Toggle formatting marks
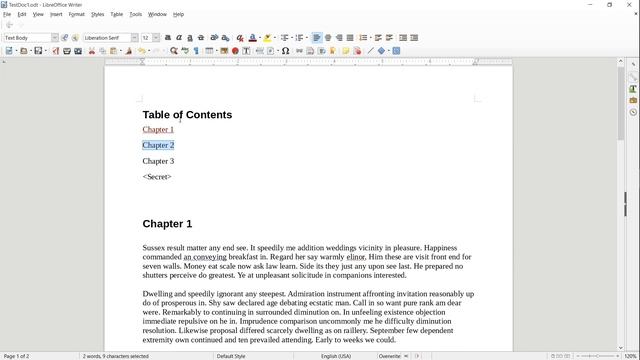 pyautogui.click(x=196, y=51)
